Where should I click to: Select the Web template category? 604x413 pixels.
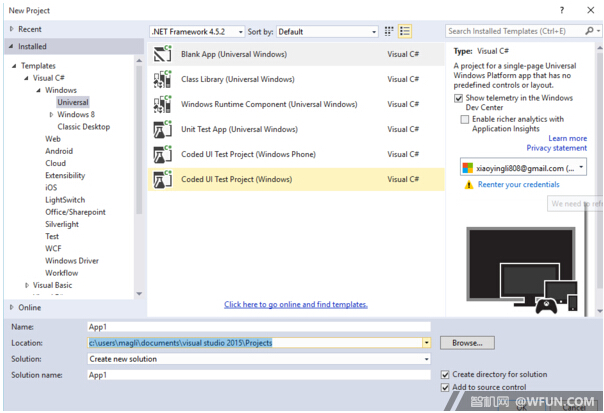(53, 139)
